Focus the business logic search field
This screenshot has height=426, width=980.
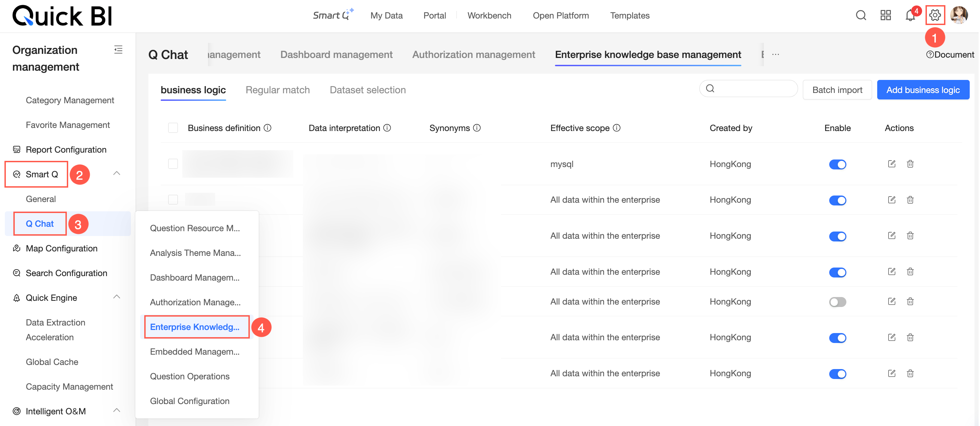(753, 89)
